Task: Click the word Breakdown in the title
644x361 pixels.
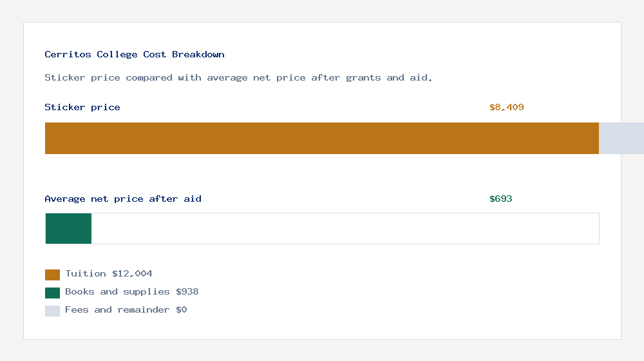Action: (198, 54)
